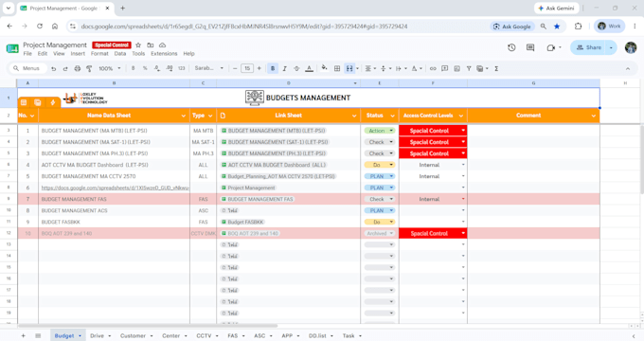The height and width of the screenshot is (341, 644).
Task: Click the Ask Google button
Action: (511, 27)
